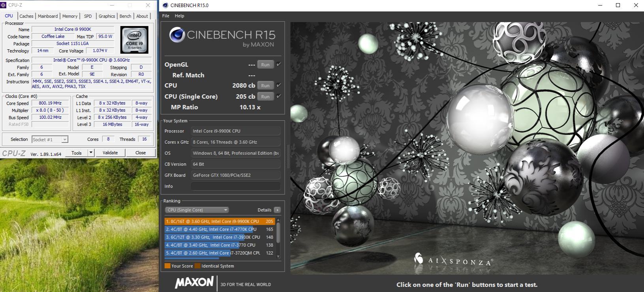Screen dimensions: 644x292
Task: Click the Package value Socket 1151 LGA
Action: [73, 43]
